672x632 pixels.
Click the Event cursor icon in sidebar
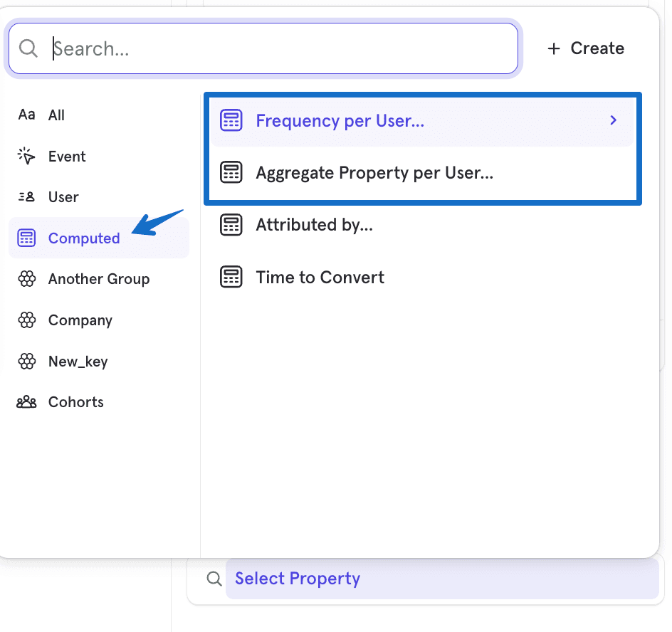[x=26, y=157]
